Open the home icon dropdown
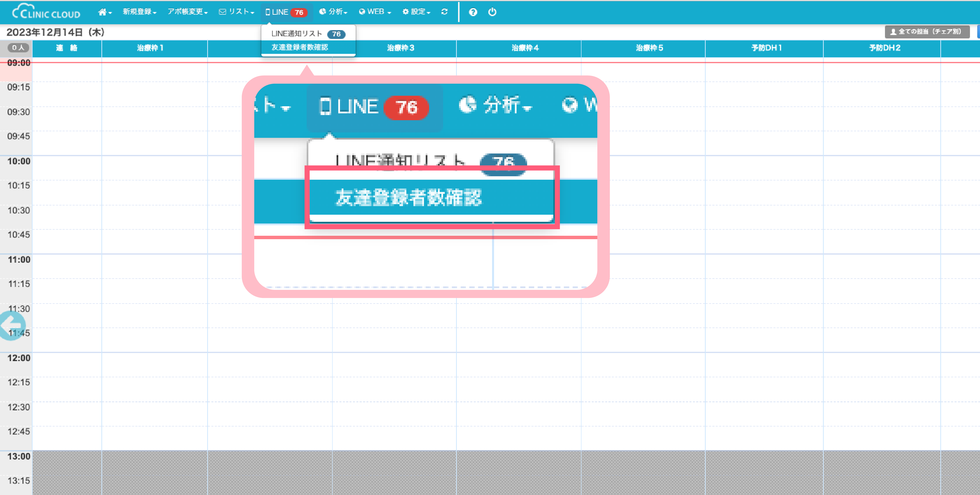The height and width of the screenshot is (495, 980). 105,12
